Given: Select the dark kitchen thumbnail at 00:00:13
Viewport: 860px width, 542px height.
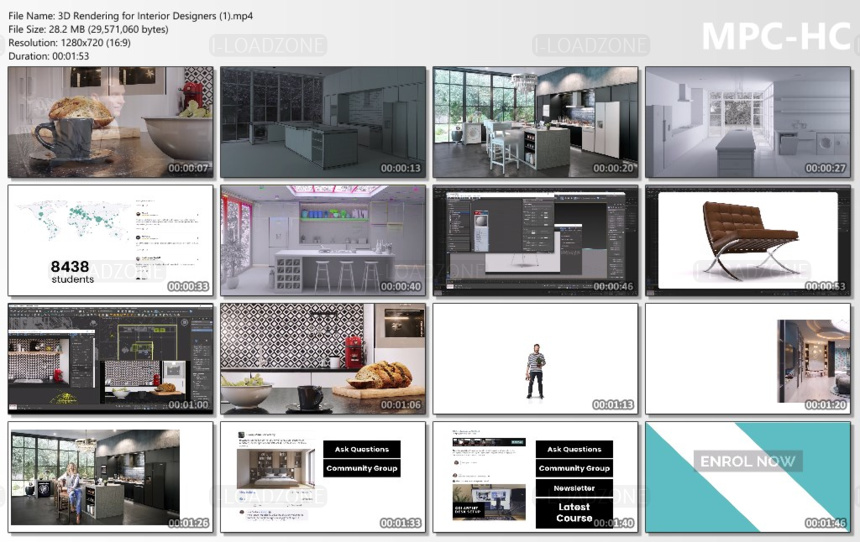Looking at the screenshot, I should click(x=323, y=122).
